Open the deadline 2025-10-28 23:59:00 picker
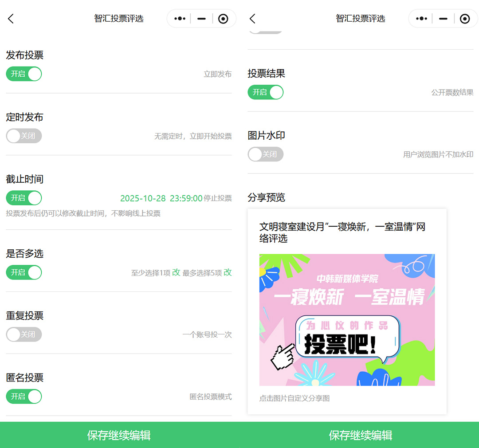The width and height of the screenshot is (479, 448). [x=161, y=198]
